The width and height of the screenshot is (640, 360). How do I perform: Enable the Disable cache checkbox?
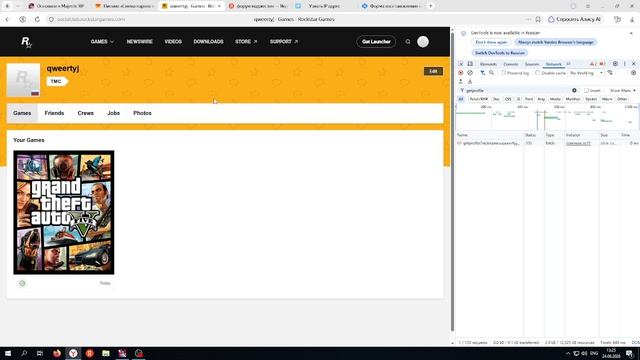[538, 73]
